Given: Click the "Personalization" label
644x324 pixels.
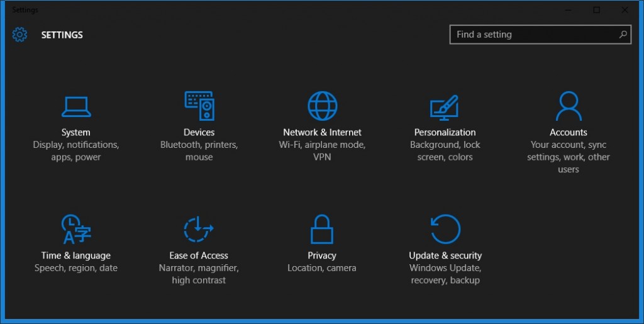Looking at the screenshot, I should (445, 132).
